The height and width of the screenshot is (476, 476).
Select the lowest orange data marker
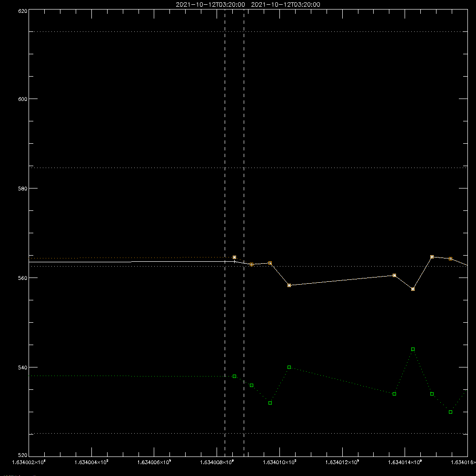[x=413, y=289]
